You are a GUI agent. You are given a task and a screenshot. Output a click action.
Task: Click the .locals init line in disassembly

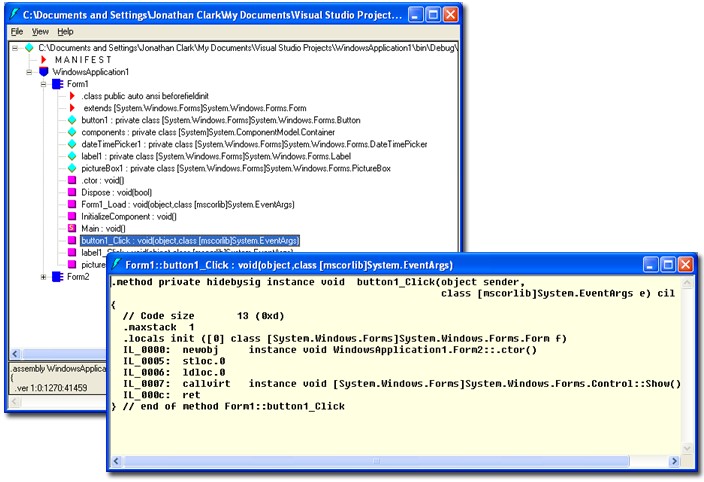click(x=345, y=338)
